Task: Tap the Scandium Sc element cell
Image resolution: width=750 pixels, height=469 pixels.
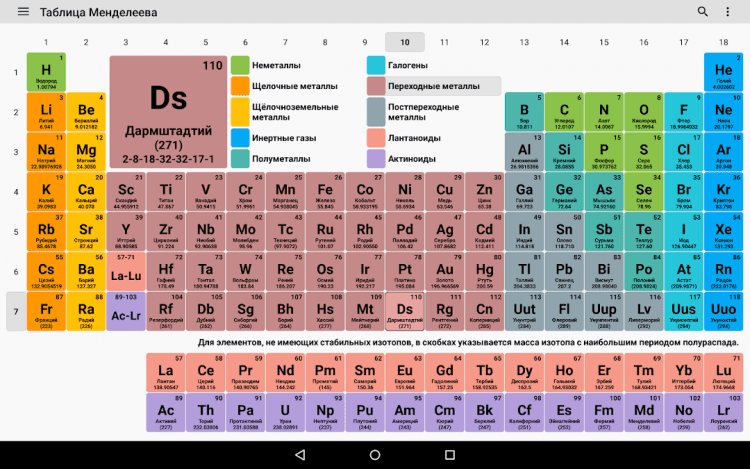Action: (126, 192)
